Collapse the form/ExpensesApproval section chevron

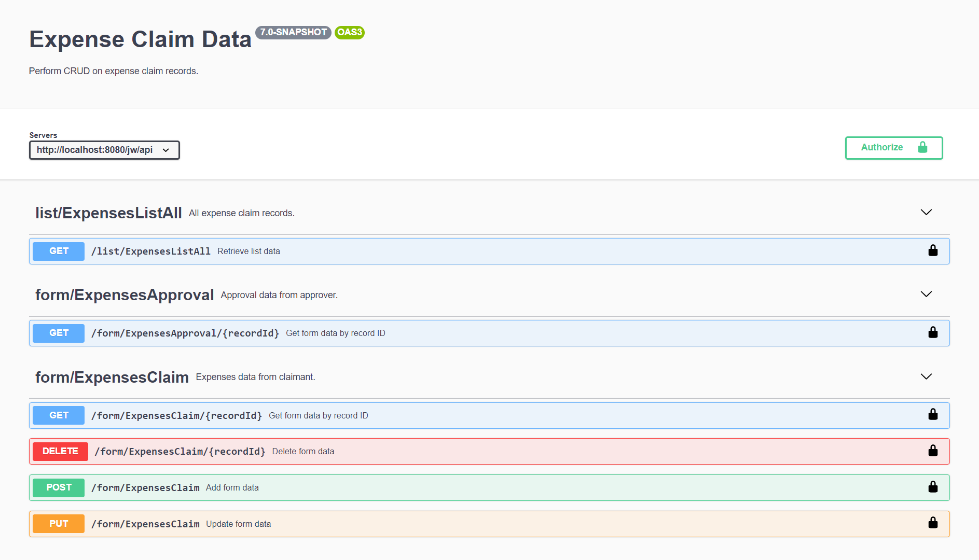(x=926, y=295)
